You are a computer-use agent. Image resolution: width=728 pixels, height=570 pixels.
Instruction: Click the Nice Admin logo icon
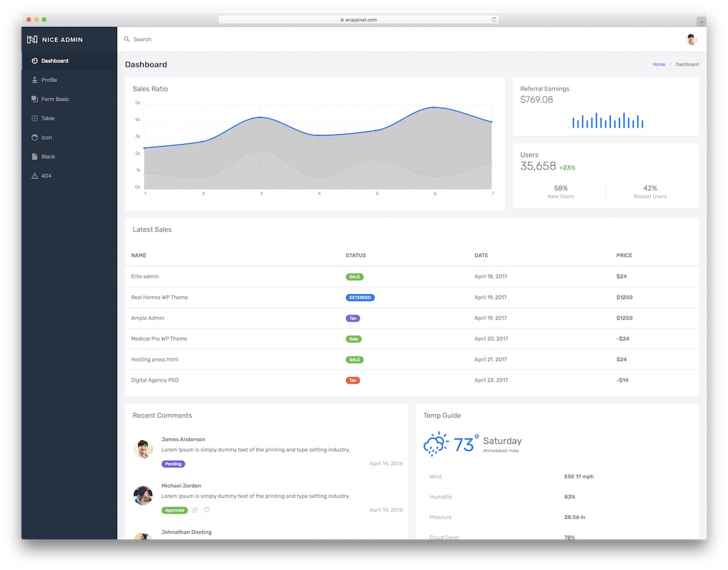[32, 40]
